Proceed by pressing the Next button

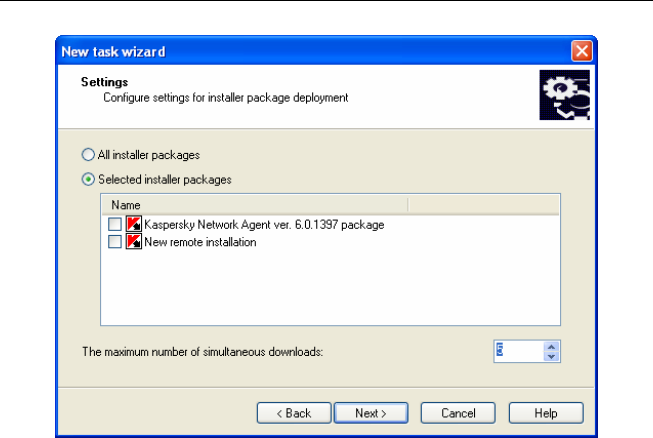[x=370, y=413]
